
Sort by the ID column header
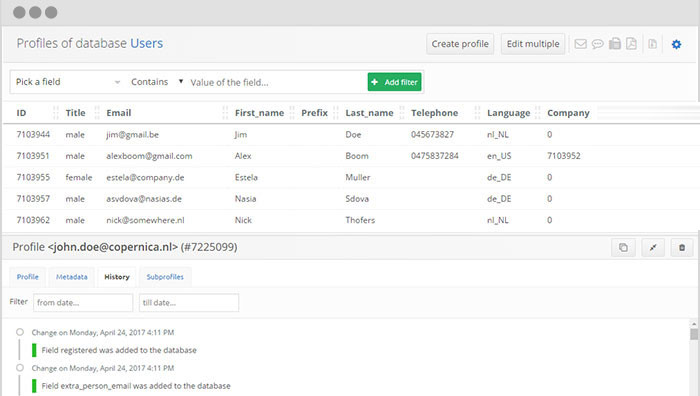pos(21,113)
